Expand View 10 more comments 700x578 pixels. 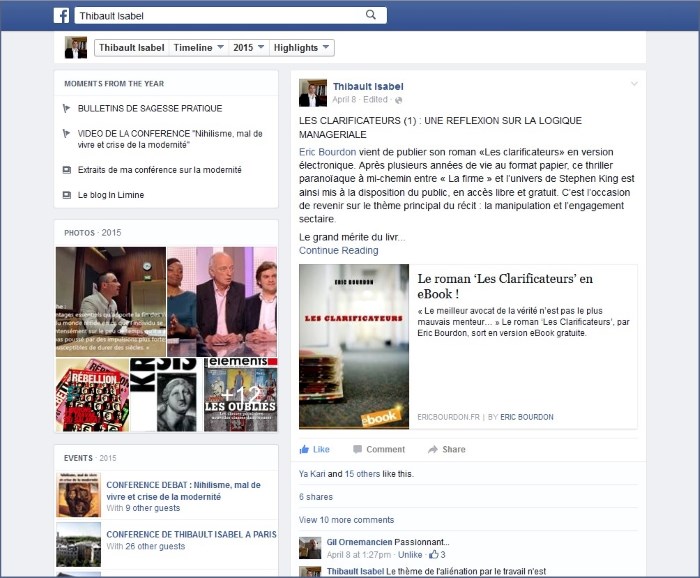coord(346,520)
